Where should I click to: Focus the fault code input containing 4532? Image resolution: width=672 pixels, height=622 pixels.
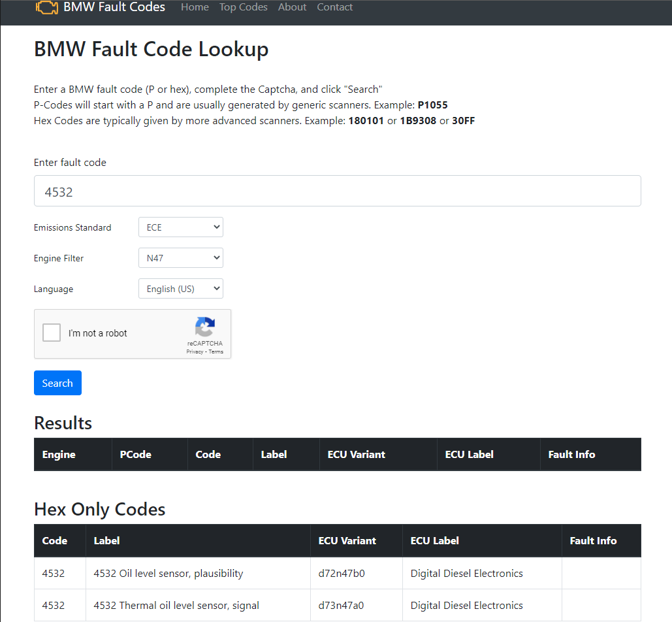(x=337, y=191)
